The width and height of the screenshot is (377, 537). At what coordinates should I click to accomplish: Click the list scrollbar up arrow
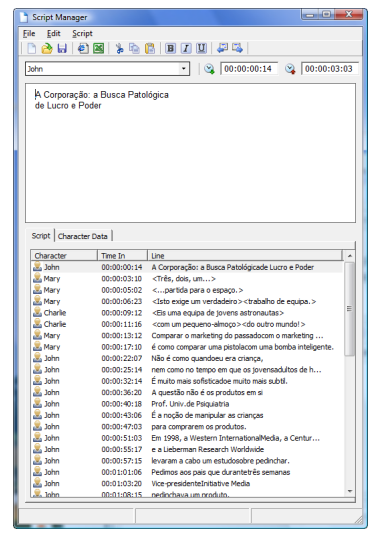pyautogui.click(x=350, y=256)
